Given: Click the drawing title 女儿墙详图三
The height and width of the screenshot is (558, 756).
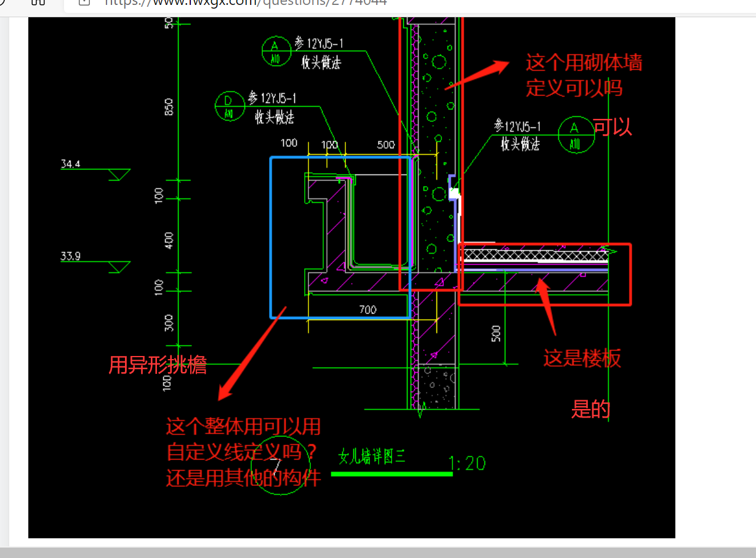Looking at the screenshot, I should tap(372, 457).
